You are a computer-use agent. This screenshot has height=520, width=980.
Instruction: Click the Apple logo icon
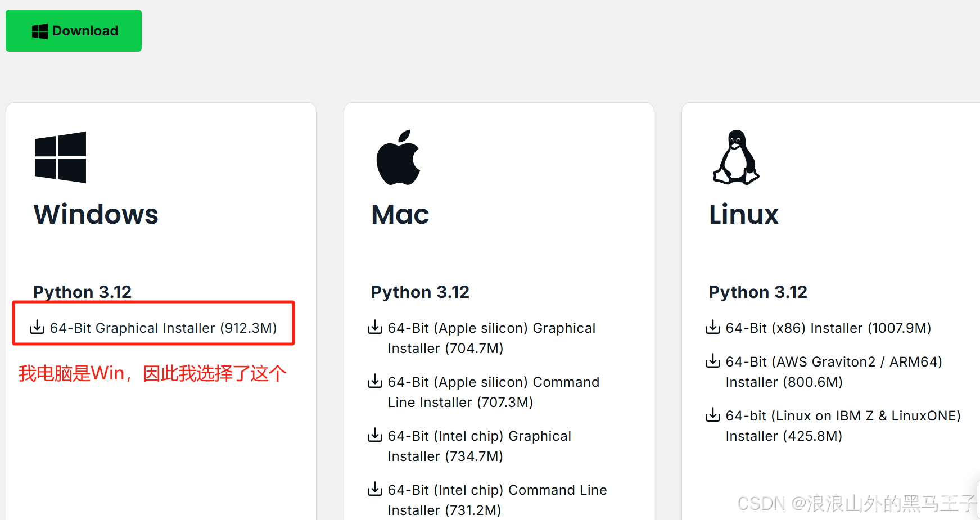pos(399,157)
